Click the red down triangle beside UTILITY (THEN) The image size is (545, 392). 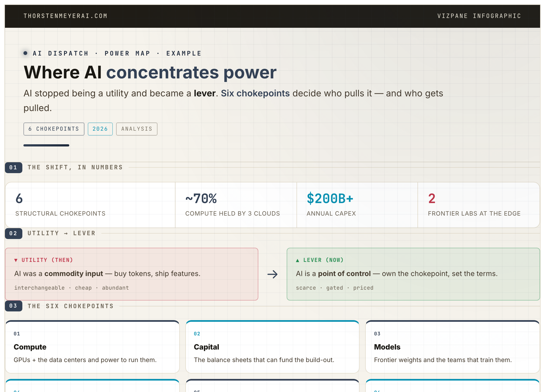(x=16, y=260)
